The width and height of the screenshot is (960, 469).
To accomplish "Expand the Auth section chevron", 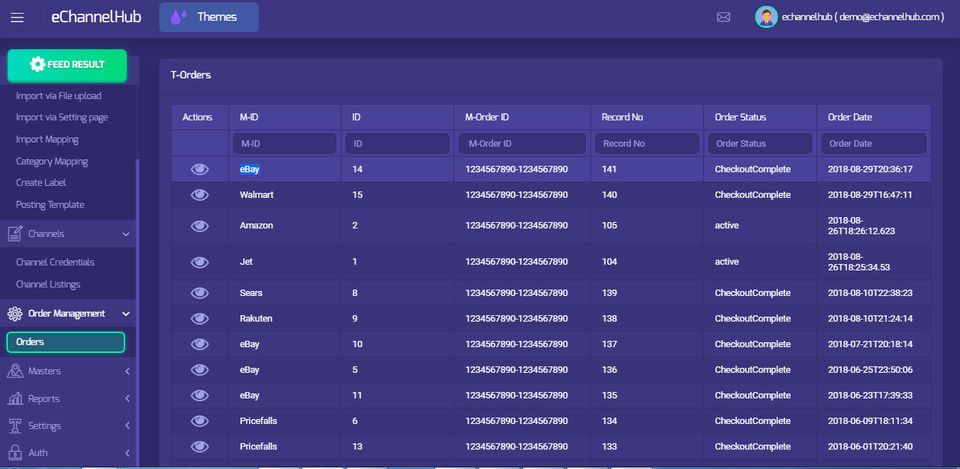I will click(127, 452).
